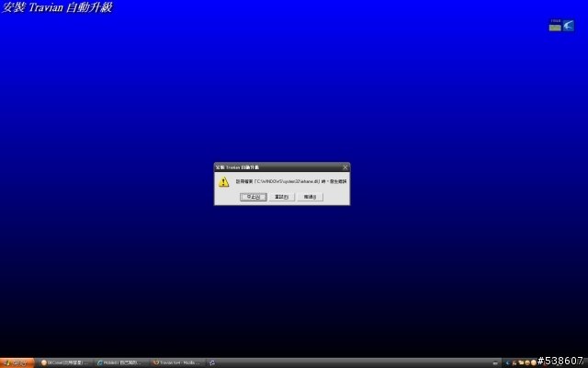Click the 安裝 Travian 自動升級 heading text
Screen dimensions: 588x368
point(57,7)
